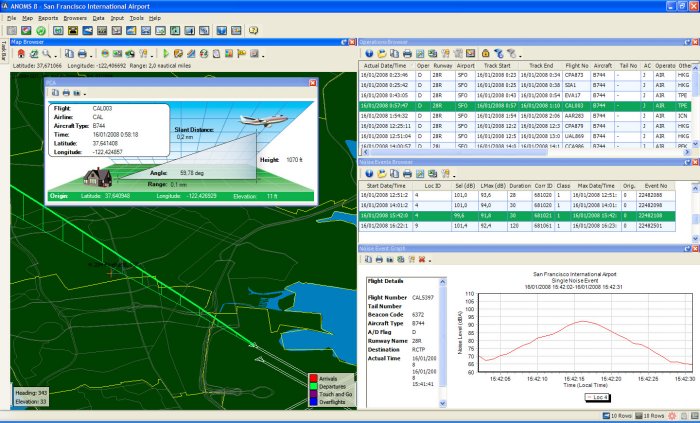Click the Sel (dB) column header
The height and width of the screenshot is (423, 700).
[x=466, y=186]
